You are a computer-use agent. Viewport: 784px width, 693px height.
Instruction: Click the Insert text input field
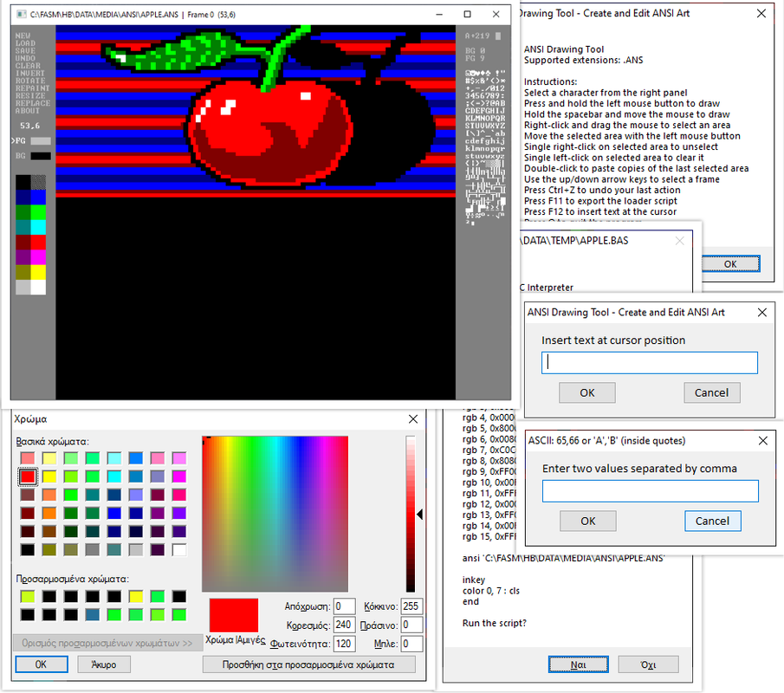coord(651,362)
